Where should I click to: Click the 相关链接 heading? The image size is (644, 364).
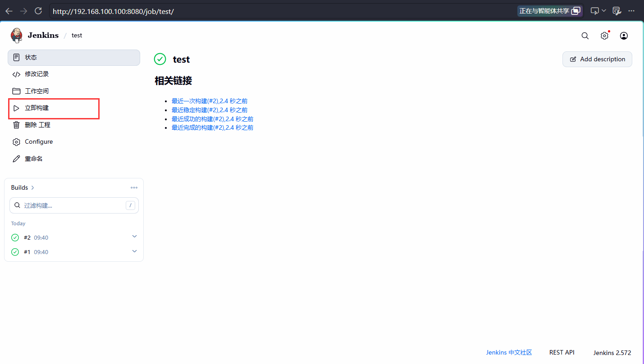coord(173,81)
